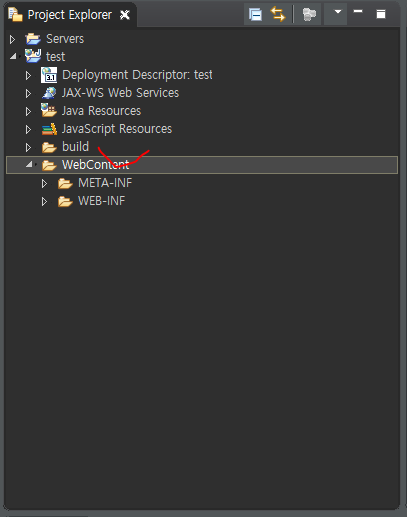Close the Project Explorer tab
Screen dimensions: 407x517
pyautogui.click(x=125, y=15)
